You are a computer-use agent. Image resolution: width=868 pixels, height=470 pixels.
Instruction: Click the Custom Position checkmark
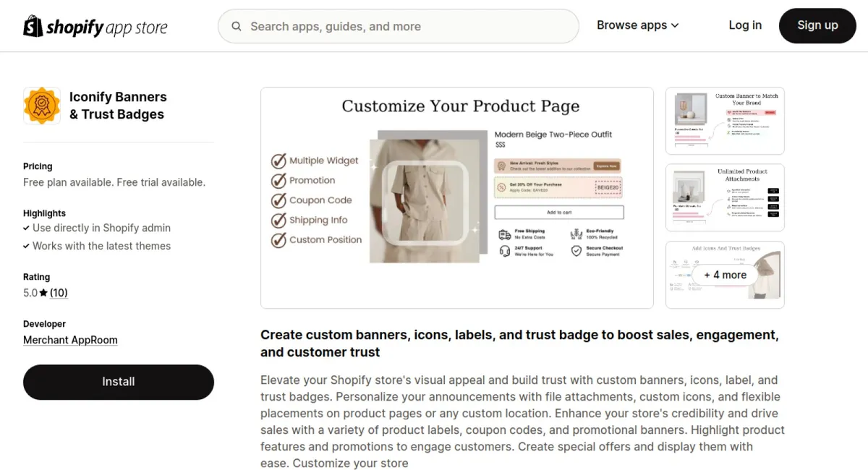278,240
